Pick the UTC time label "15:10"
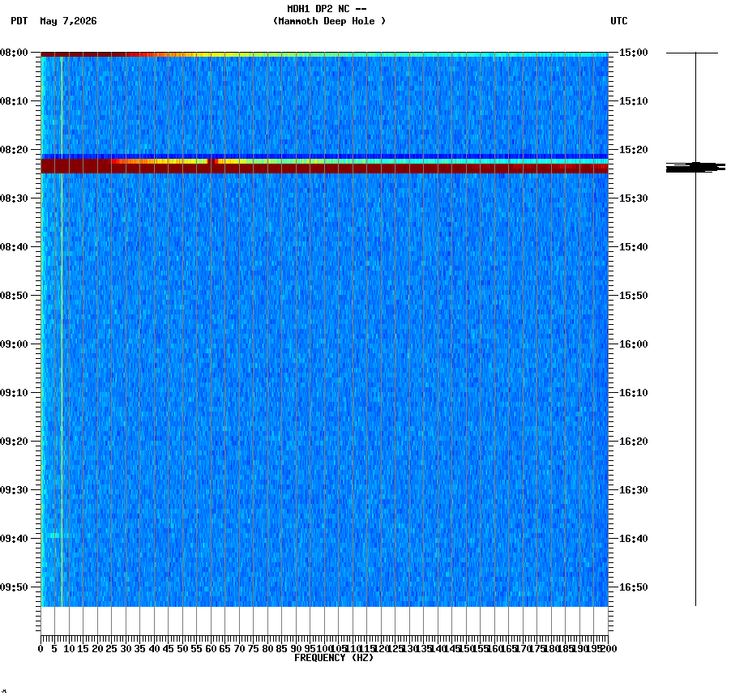The width and height of the screenshot is (731, 700). pyautogui.click(x=634, y=101)
